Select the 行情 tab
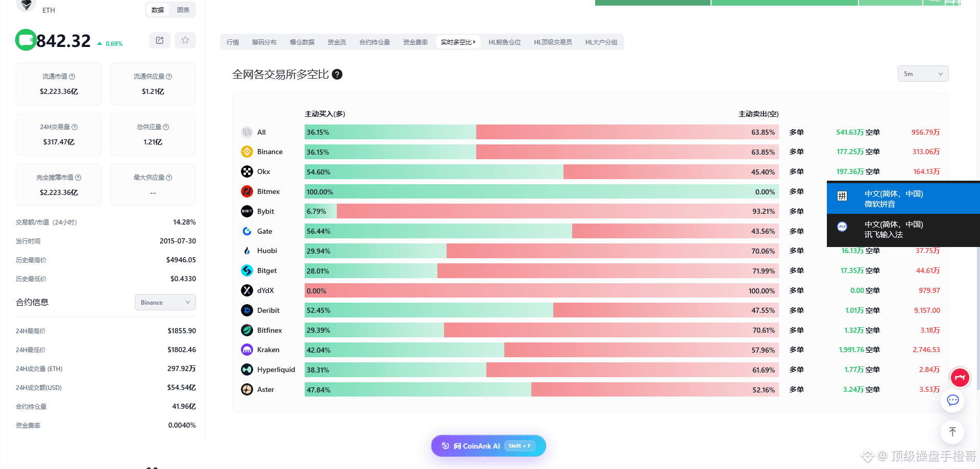The height and width of the screenshot is (469, 980). [233, 42]
